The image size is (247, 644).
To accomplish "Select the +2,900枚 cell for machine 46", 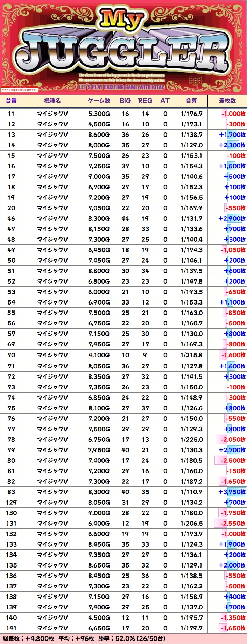I will click(232, 218).
